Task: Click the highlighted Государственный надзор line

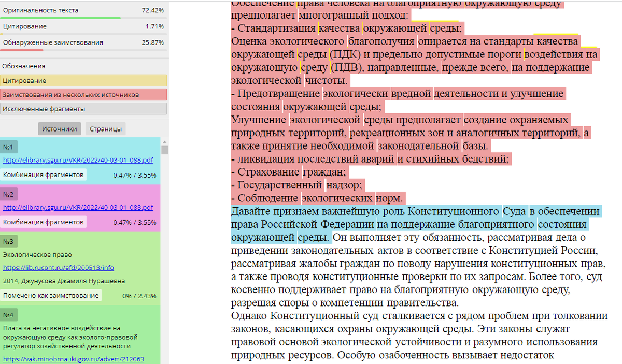Action: (x=299, y=185)
